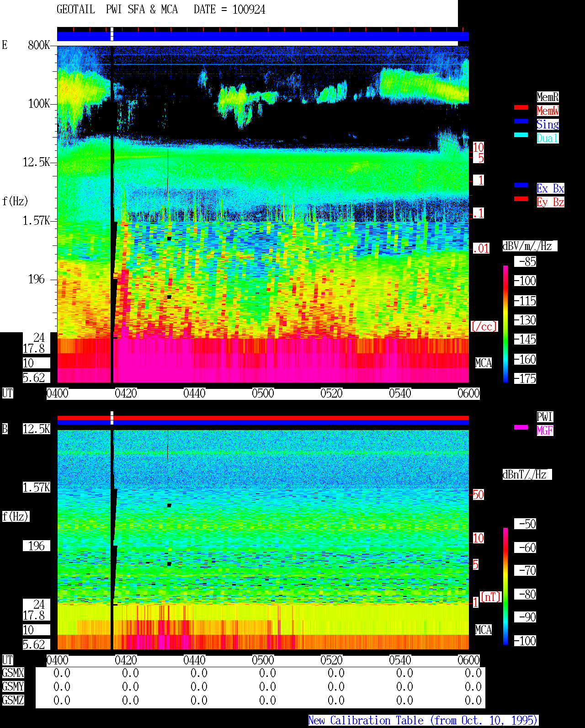Click the MGF legend label
This screenshot has height=728, width=585.
(x=545, y=430)
